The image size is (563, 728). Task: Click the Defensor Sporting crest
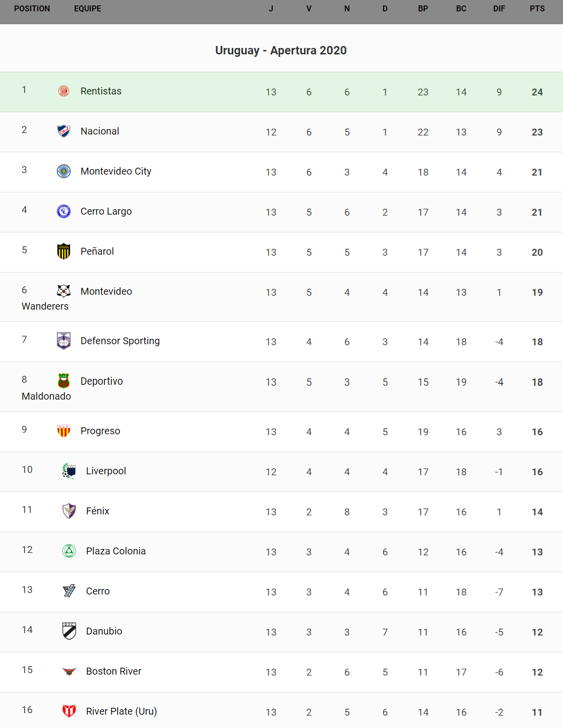(64, 341)
